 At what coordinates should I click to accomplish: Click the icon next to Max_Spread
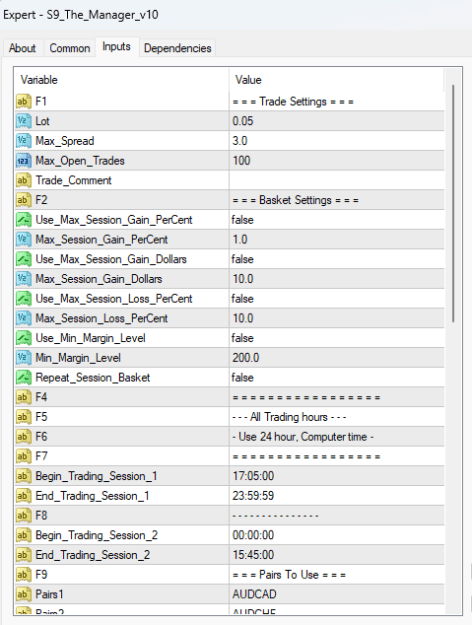[x=24, y=141]
